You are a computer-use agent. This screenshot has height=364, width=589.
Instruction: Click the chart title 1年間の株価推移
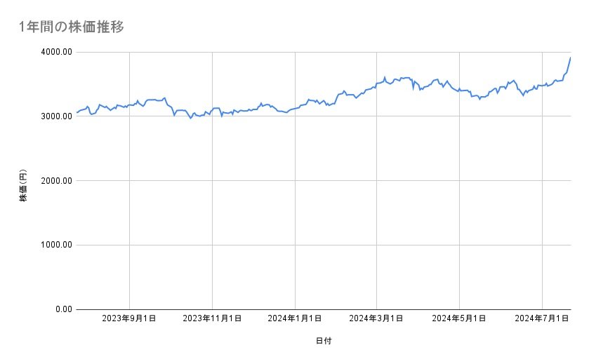click(72, 27)
